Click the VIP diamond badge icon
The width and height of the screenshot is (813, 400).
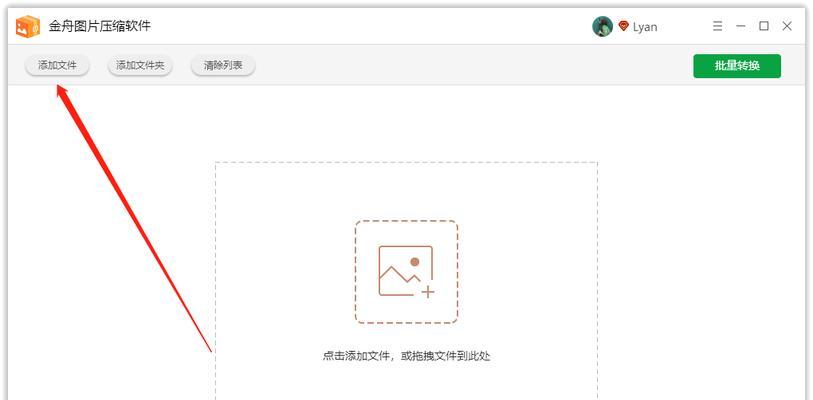coord(623,26)
